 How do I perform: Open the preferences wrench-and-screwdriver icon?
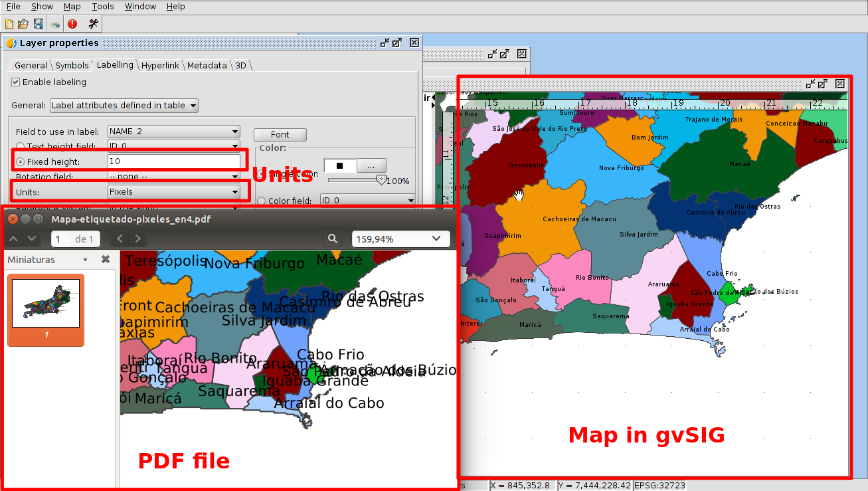click(x=93, y=24)
